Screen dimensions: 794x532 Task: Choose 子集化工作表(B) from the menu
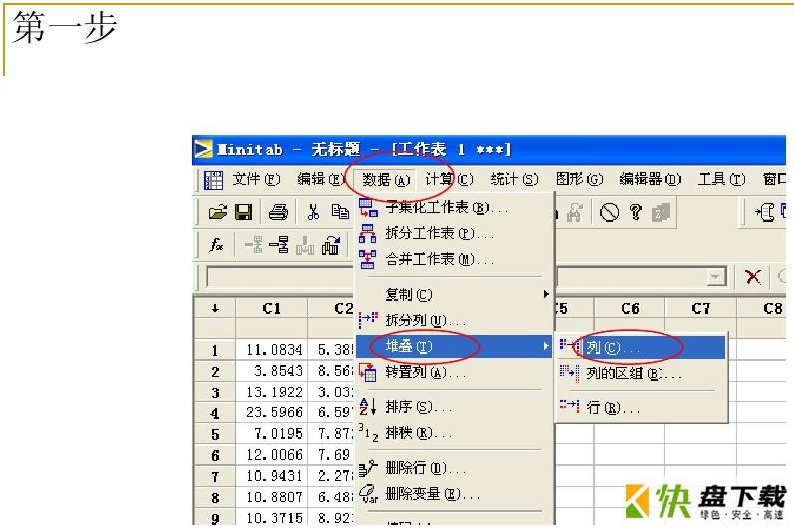coord(454,207)
